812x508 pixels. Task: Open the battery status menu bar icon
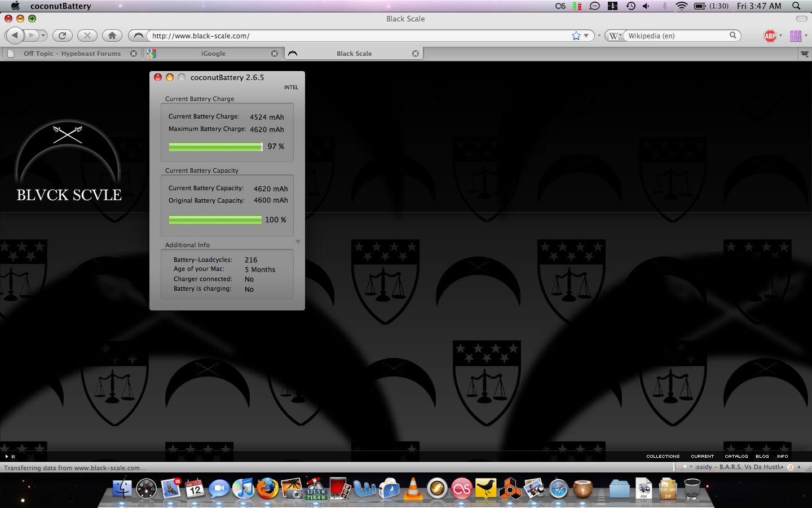[711, 6]
